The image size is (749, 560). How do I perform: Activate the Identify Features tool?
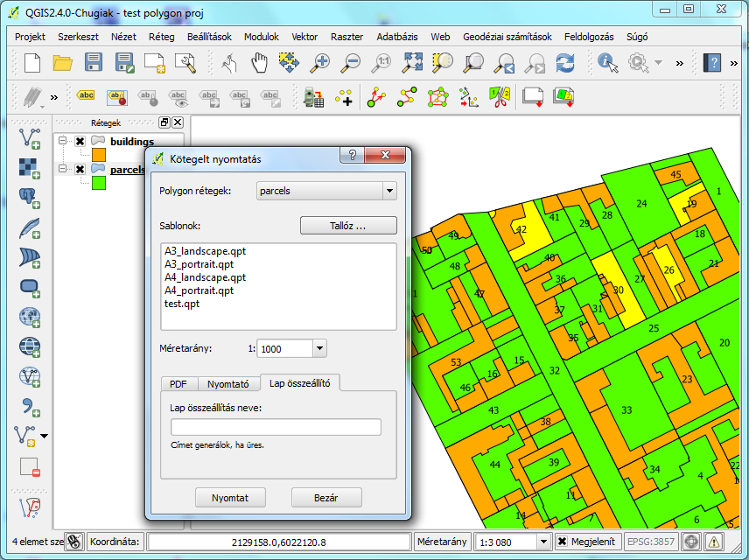coord(608,62)
